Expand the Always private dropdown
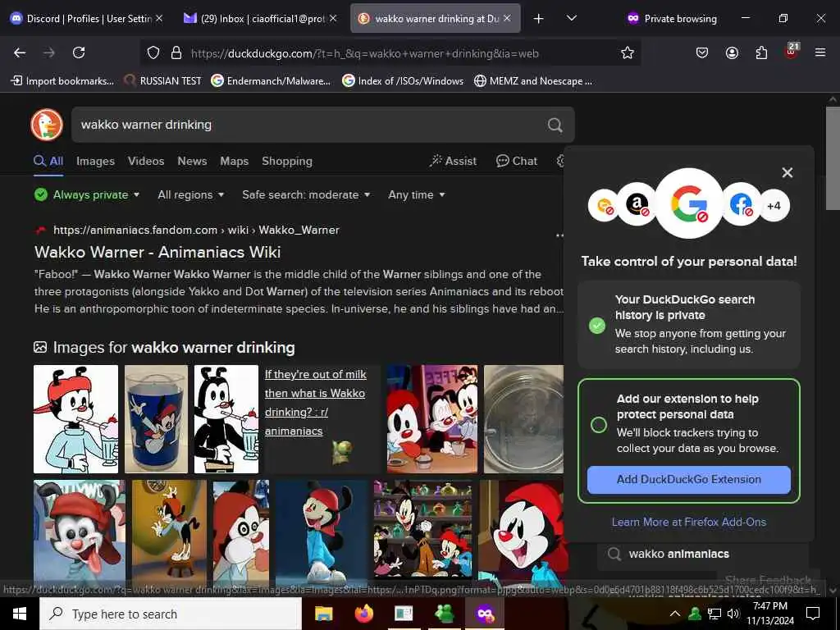The height and width of the screenshot is (630, 840). coord(87,194)
